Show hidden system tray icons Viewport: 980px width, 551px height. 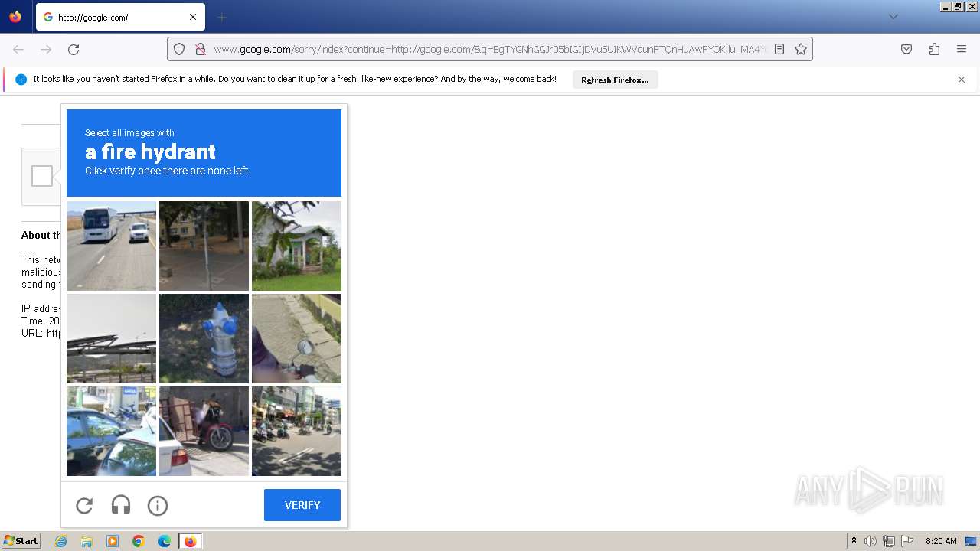(854, 541)
